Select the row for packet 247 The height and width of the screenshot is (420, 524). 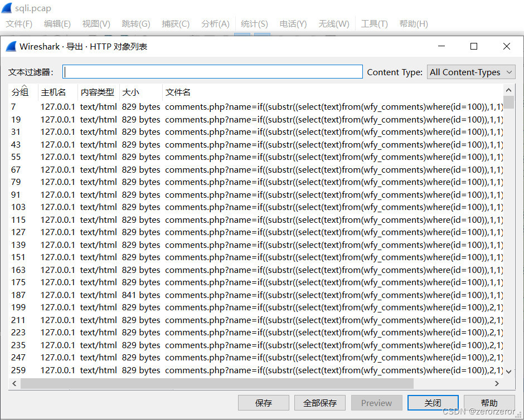(256, 358)
